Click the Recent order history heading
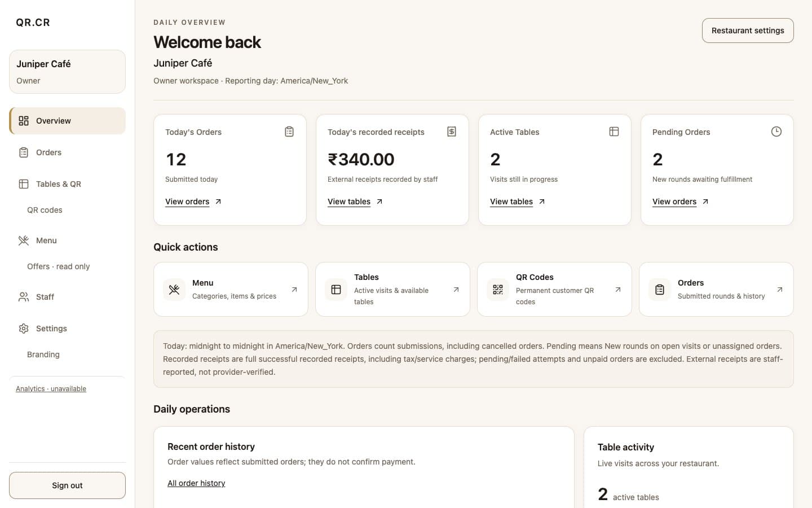 click(x=211, y=446)
